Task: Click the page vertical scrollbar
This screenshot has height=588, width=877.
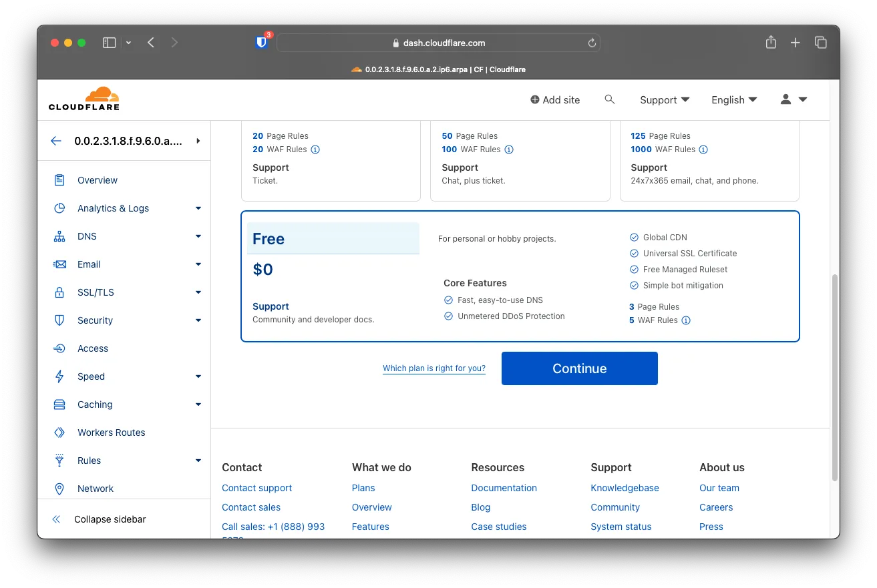Action: pyautogui.click(x=835, y=377)
